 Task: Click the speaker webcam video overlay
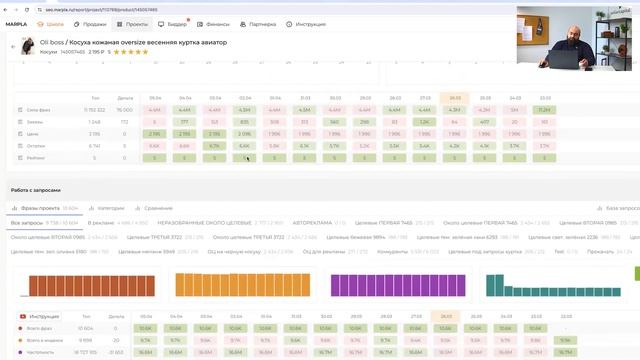pyautogui.click(x=574, y=38)
